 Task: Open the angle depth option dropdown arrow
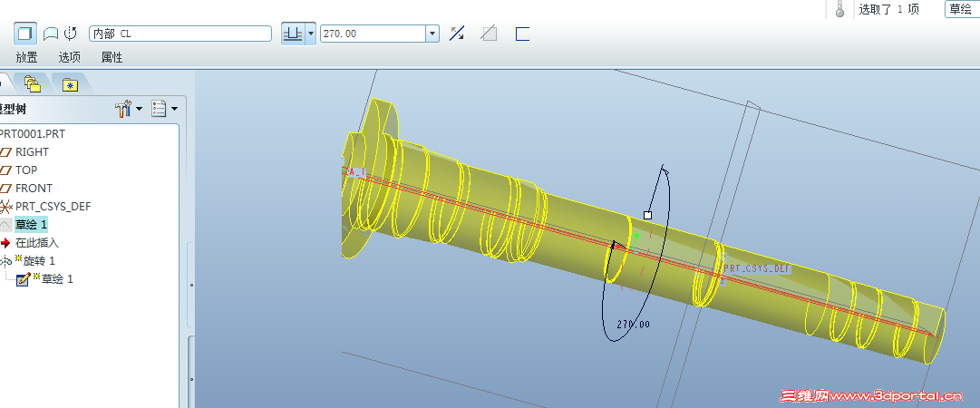(310, 34)
